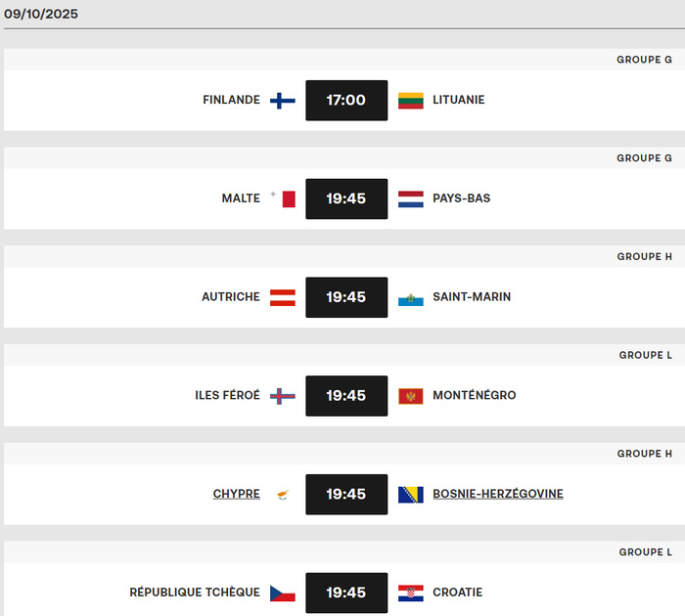Click the Croatia flag icon
This screenshot has height=616, width=685.
point(411,594)
